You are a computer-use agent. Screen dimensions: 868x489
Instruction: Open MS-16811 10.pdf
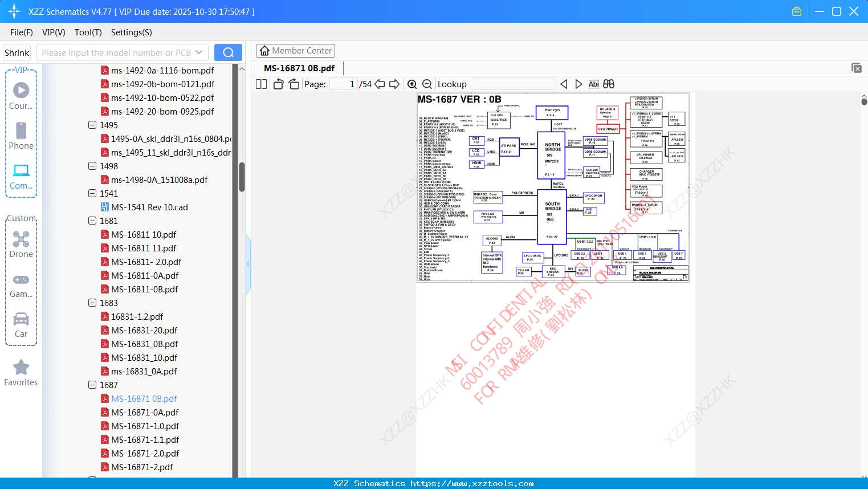point(144,234)
